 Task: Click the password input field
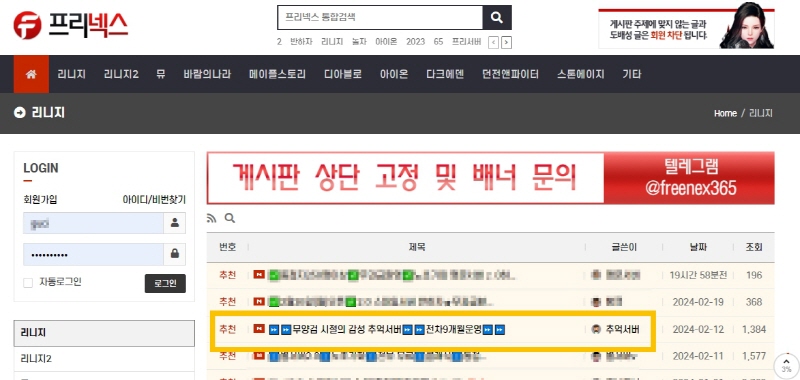click(93, 254)
